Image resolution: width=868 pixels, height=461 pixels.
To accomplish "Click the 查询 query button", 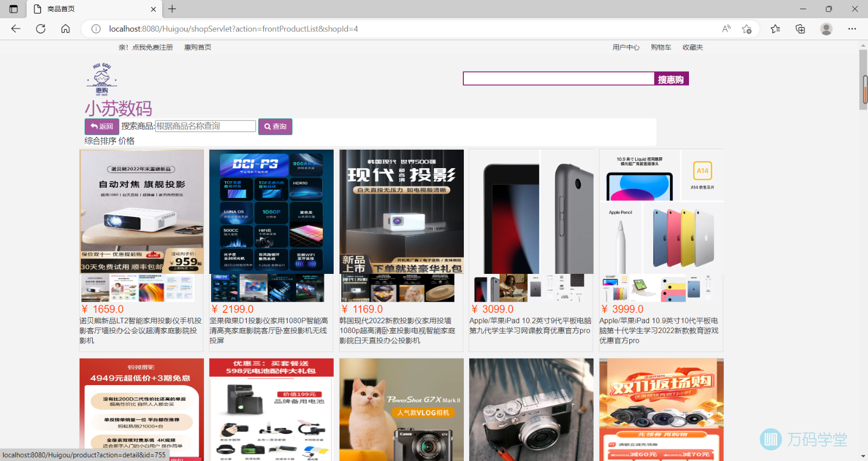I will point(275,126).
